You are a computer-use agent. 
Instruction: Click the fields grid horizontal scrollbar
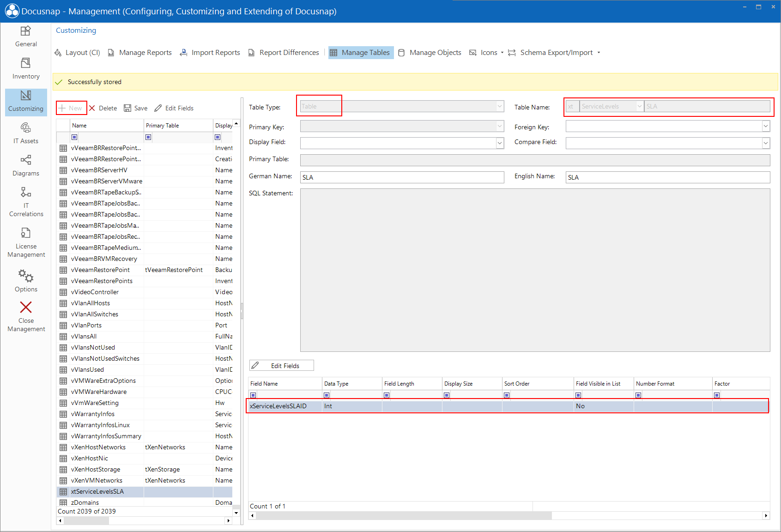[x=509, y=516]
